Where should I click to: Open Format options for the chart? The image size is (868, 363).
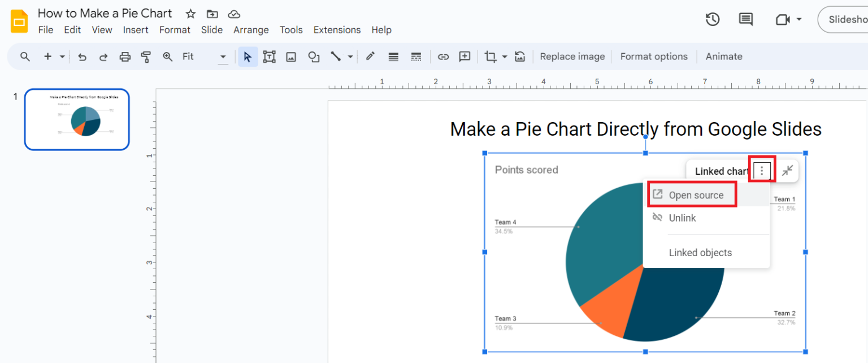654,56
